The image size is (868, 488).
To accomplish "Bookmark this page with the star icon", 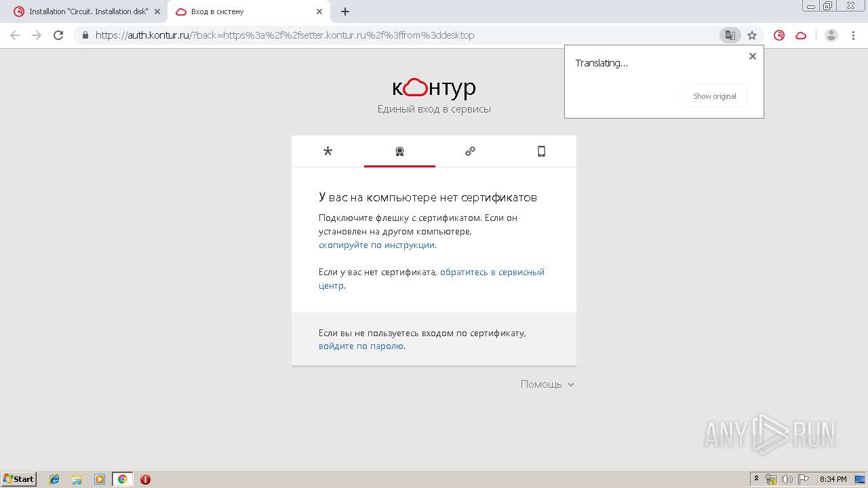I will tap(752, 35).
